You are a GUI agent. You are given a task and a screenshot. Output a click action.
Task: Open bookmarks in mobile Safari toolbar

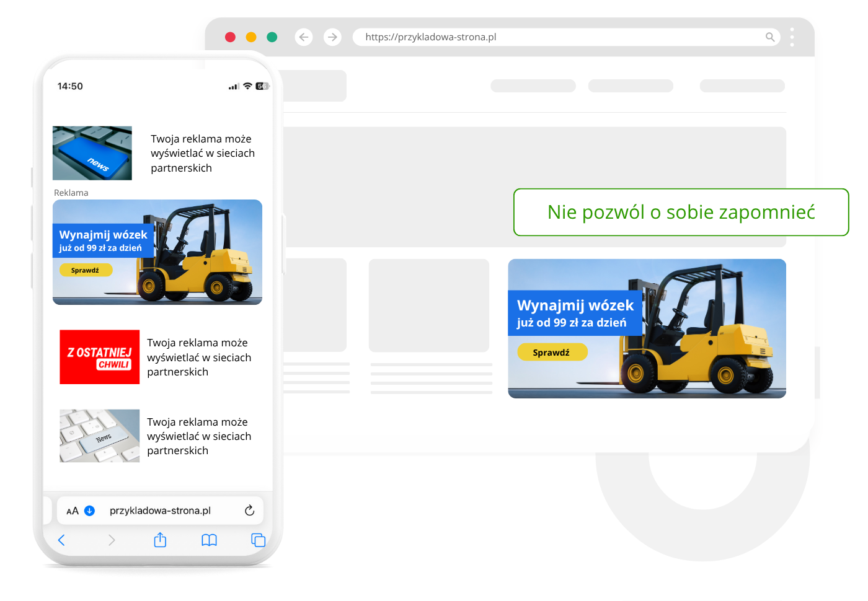(x=209, y=540)
